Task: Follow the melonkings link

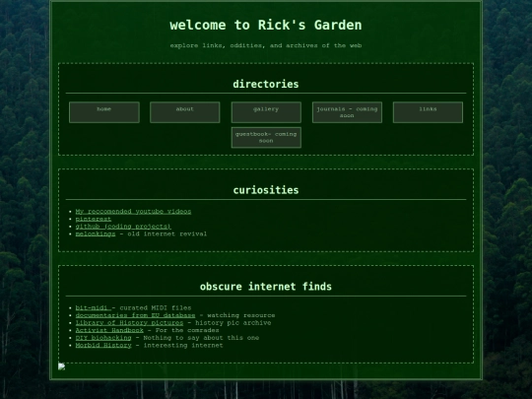Action: [96, 233]
